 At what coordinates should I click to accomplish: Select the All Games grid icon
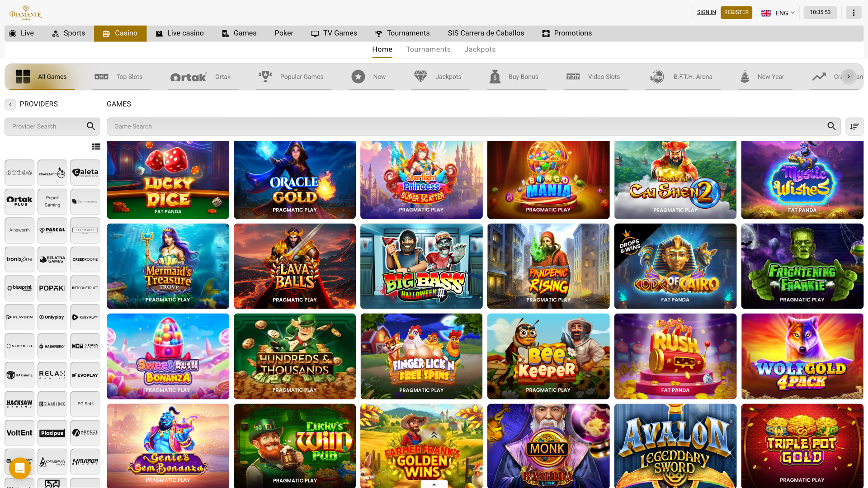pyautogui.click(x=22, y=76)
